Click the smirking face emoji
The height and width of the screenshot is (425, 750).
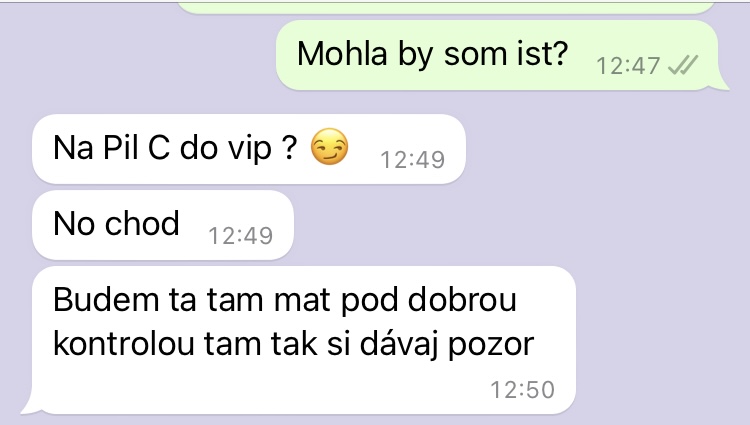point(329,147)
